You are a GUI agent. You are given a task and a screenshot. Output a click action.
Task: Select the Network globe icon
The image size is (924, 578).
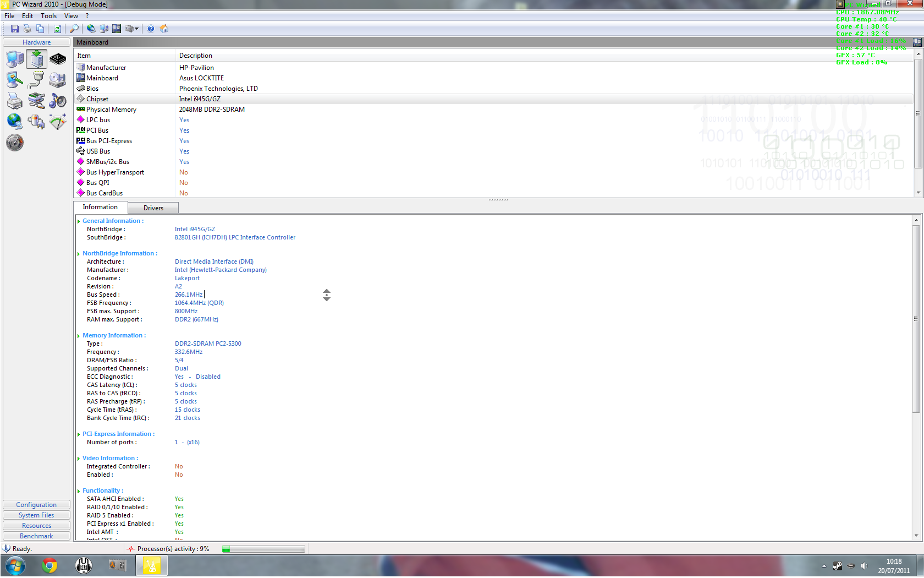15,121
